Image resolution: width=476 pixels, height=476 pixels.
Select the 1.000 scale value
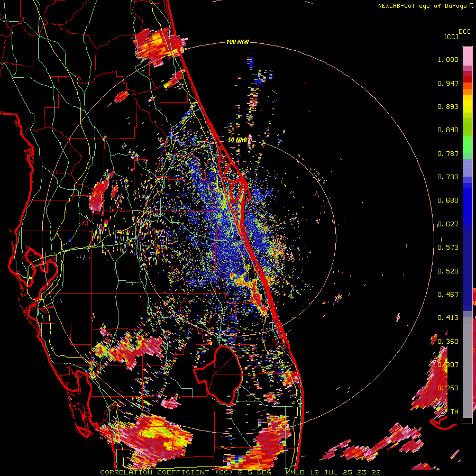pyautogui.click(x=448, y=59)
